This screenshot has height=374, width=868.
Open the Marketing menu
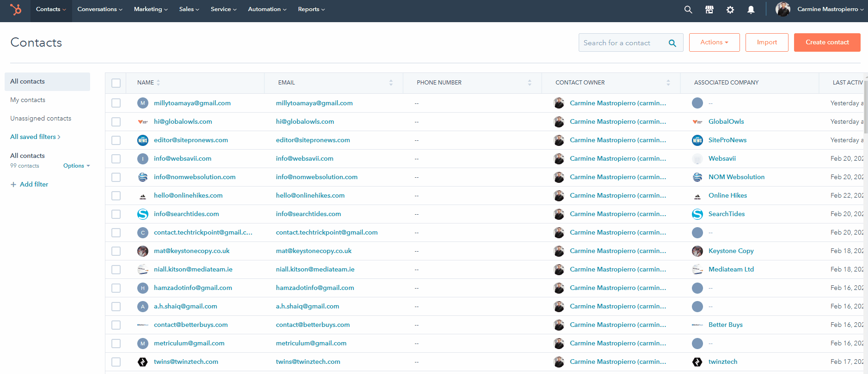click(151, 9)
